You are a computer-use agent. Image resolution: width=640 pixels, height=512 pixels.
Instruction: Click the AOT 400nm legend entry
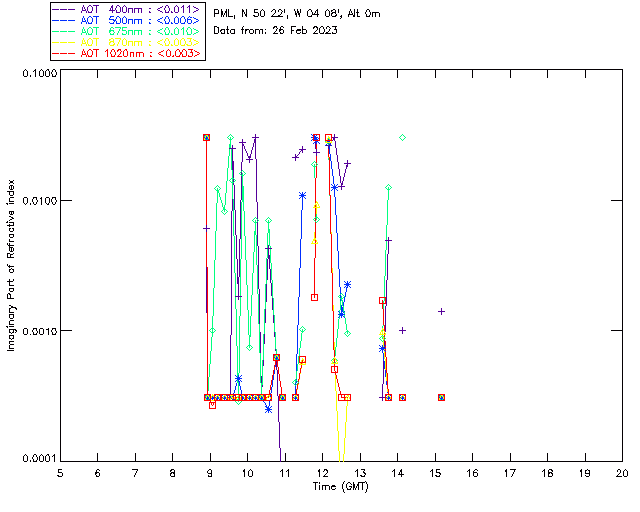point(127,9)
